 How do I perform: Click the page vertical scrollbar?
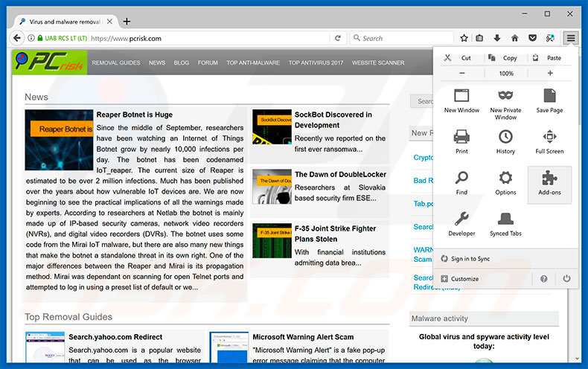tap(578, 206)
